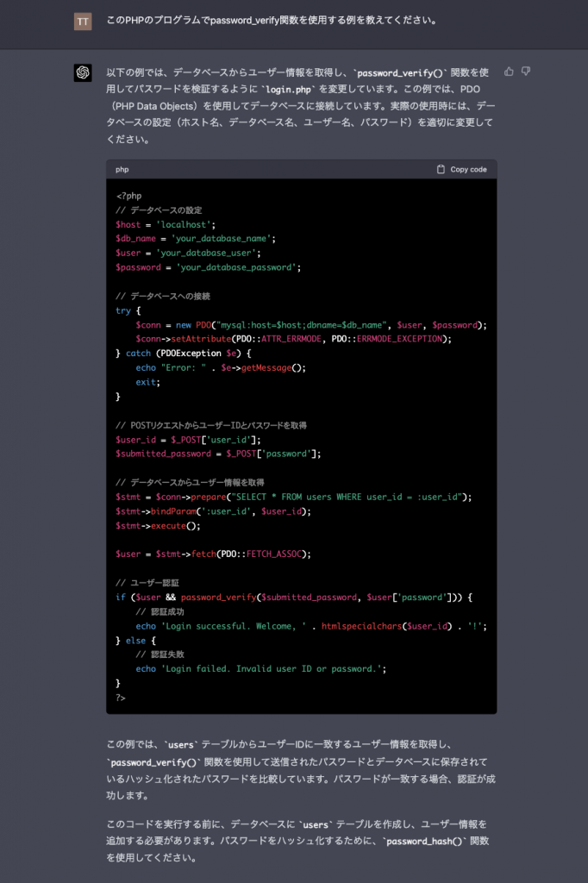Image resolution: width=588 pixels, height=883 pixels.
Task: Click the intro paragraph above the code block
Action: [x=301, y=105]
